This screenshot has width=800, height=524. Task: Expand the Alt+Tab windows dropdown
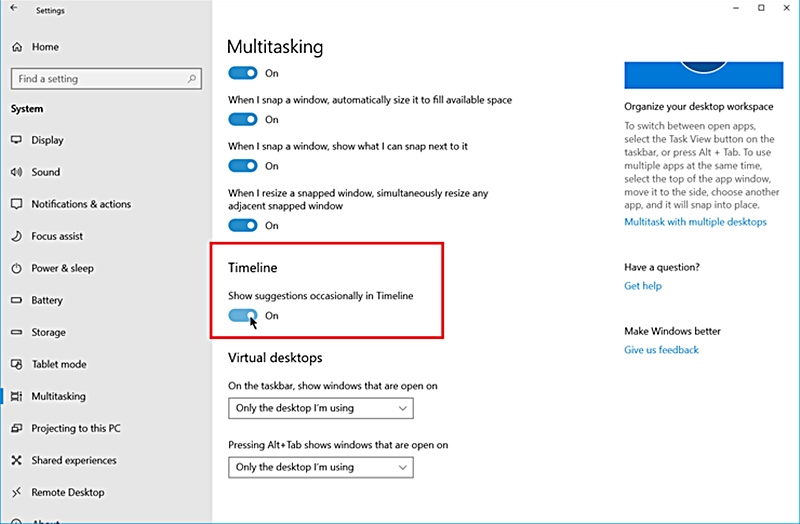[x=320, y=467]
